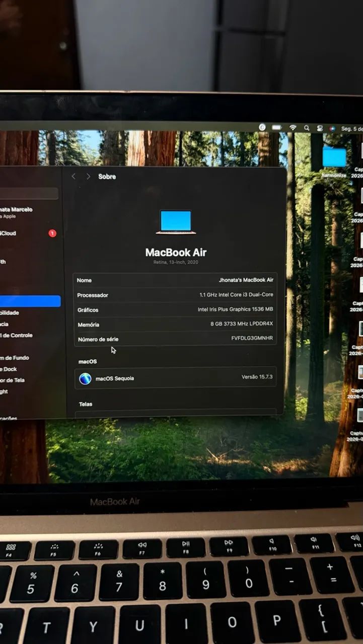Open Mesa e Dock in sidebar
363x644 pixels.
[x=9, y=369]
